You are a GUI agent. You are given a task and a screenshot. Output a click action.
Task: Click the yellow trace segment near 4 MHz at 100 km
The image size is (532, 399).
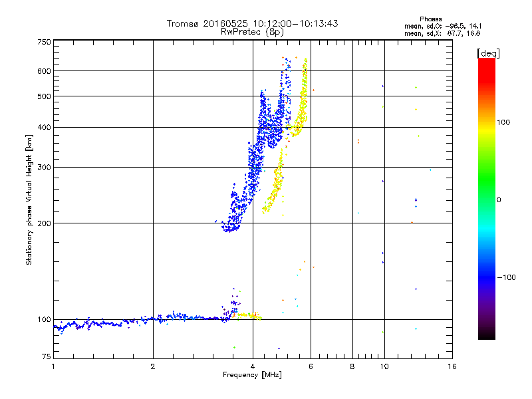pos(249,315)
